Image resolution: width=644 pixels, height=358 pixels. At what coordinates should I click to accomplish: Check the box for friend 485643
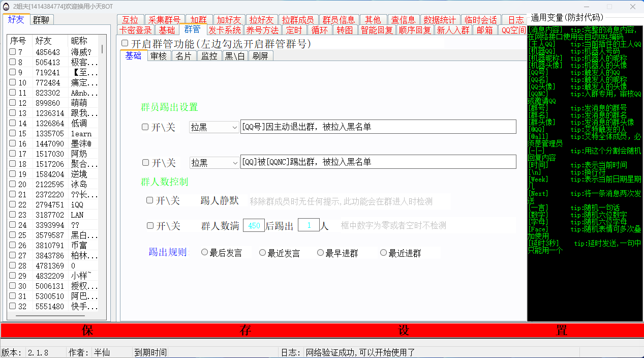pos(12,52)
